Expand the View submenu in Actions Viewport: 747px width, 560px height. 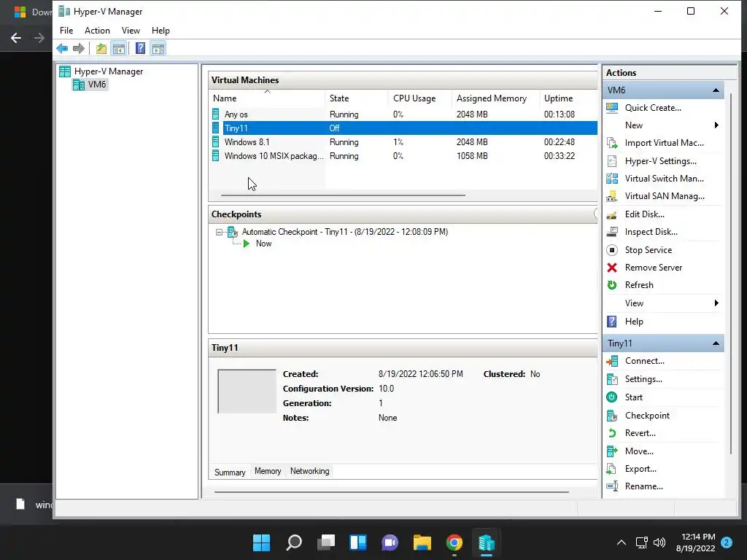(663, 303)
